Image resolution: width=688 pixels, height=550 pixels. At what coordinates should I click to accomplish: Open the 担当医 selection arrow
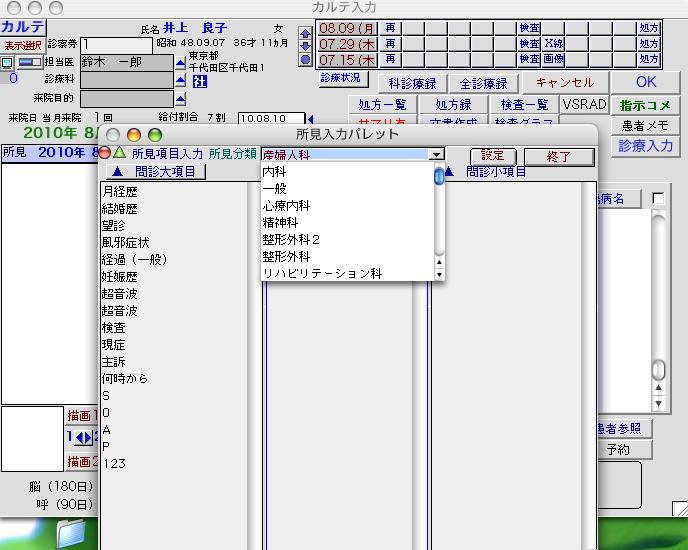click(x=180, y=64)
